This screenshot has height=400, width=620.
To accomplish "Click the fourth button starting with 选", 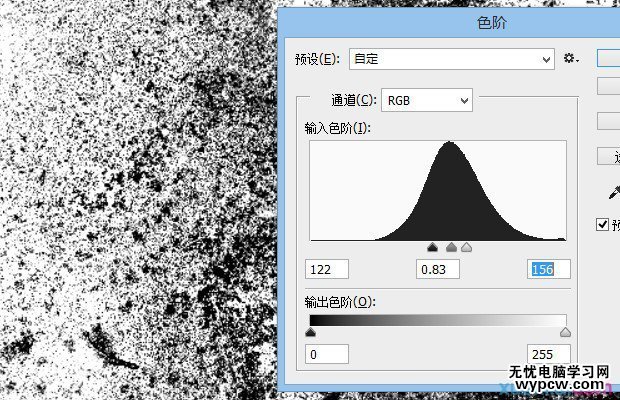I will click(609, 157).
